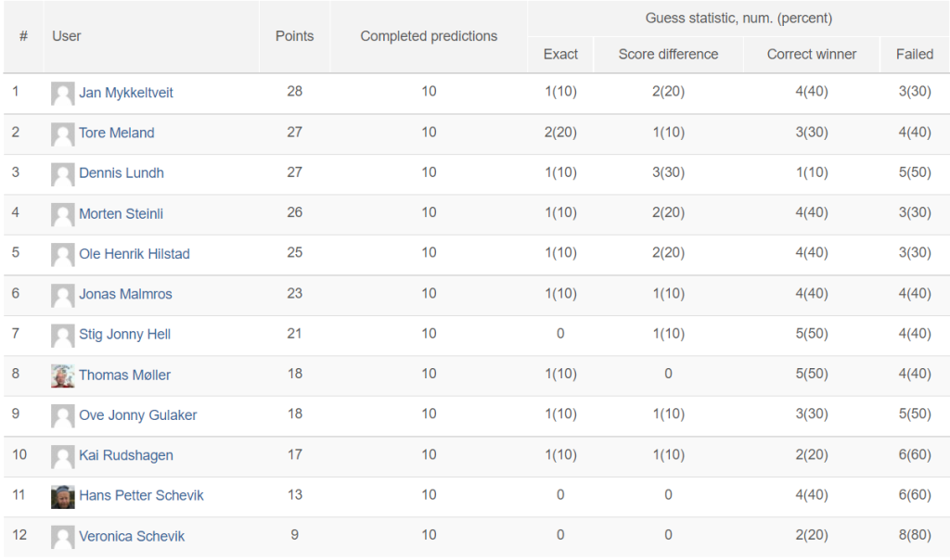Select Dennis Lundh's avatar icon
Image resolution: width=950 pixels, height=560 pixels.
pos(62,174)
